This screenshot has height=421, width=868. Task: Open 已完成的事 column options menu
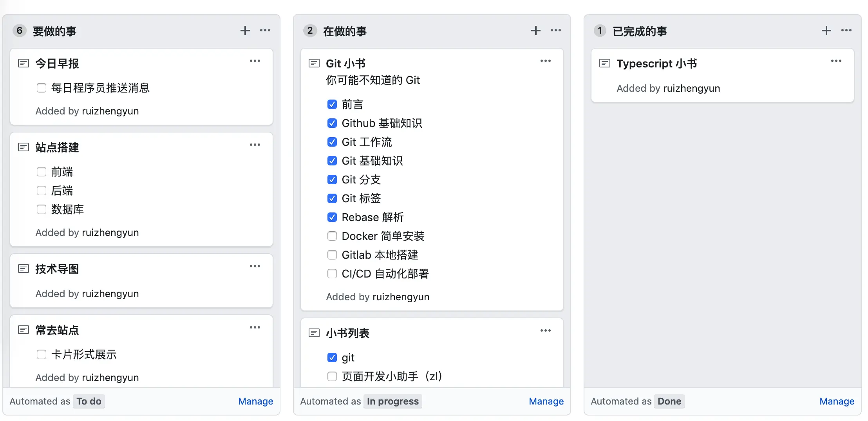(846, 31)
